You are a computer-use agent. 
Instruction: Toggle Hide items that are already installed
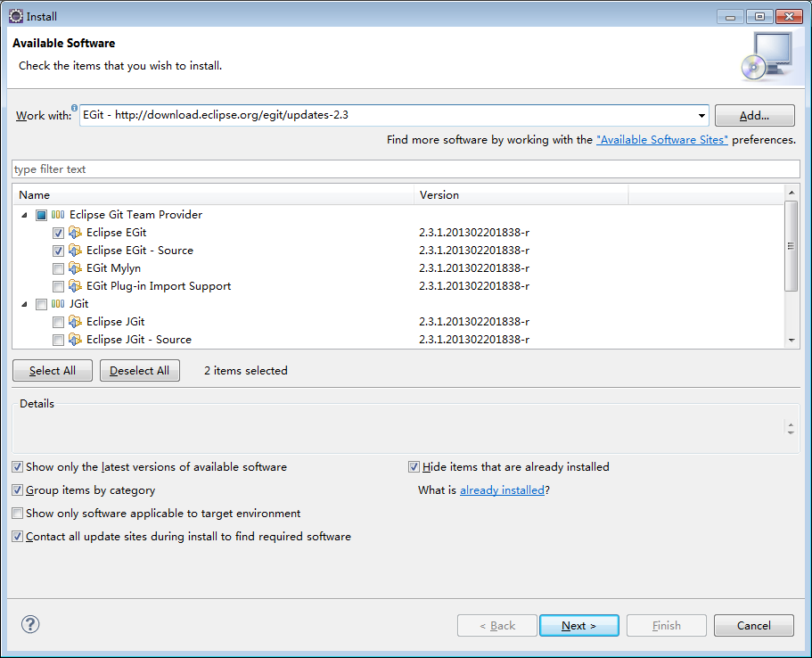pos(414,467)
